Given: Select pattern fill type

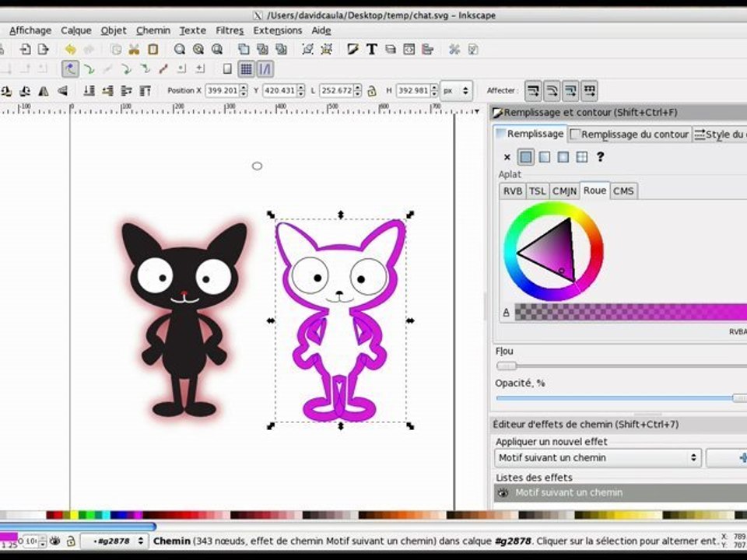Looking at the screenshot, I should click(x=582, y=156).
